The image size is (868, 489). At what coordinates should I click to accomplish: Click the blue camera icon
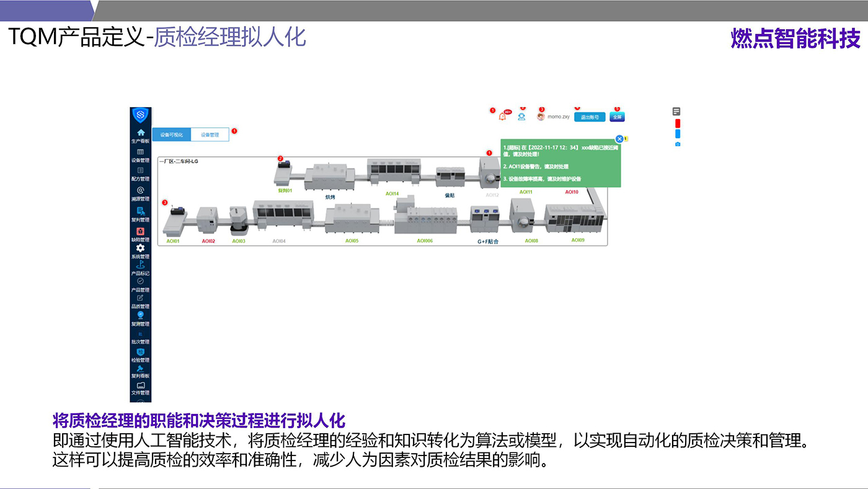[677, 144]
